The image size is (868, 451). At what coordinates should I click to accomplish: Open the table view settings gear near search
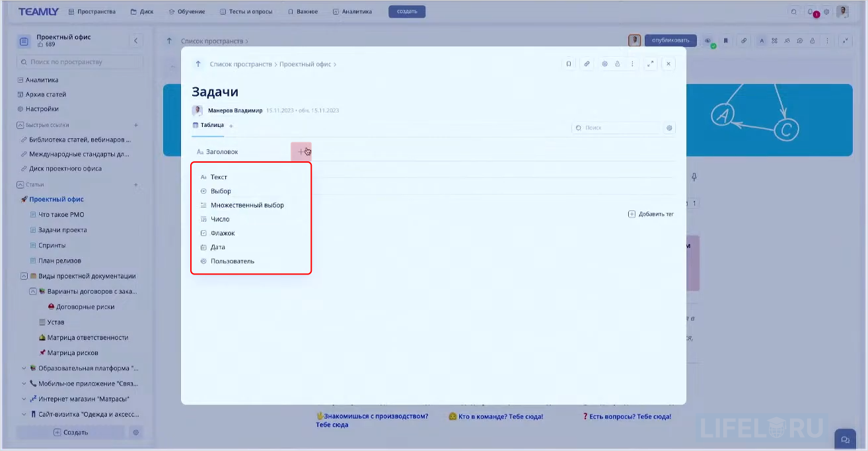pos(669,128)
